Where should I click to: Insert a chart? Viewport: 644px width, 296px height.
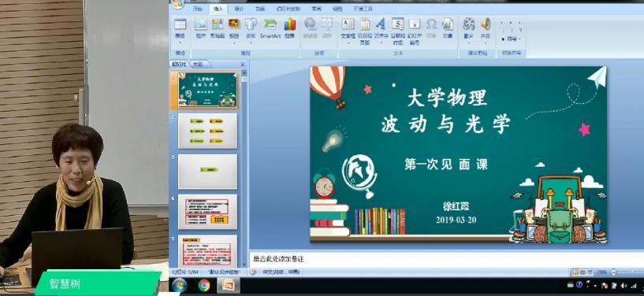coord(290,28)
